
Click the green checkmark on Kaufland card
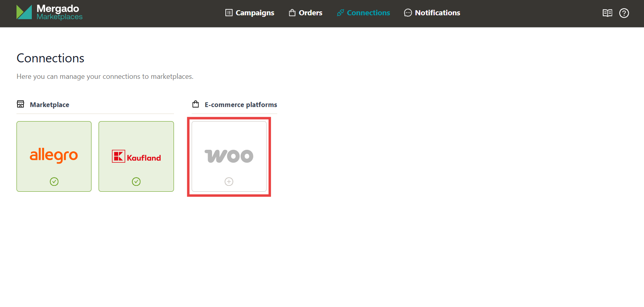(x=136, y=182)
